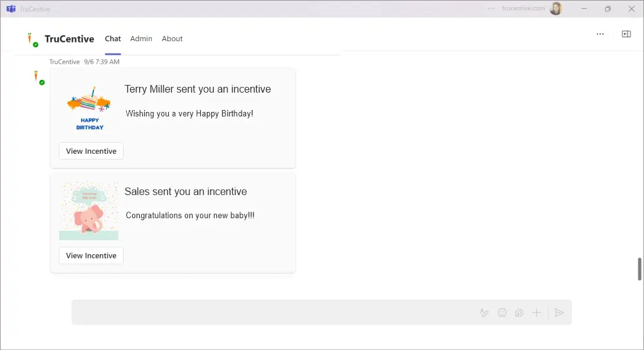The width and height of the screenshot is (644, 350).
Task: Click the Happy Birthday cake image
Action: pyautogui.click(x=90, y=107)
